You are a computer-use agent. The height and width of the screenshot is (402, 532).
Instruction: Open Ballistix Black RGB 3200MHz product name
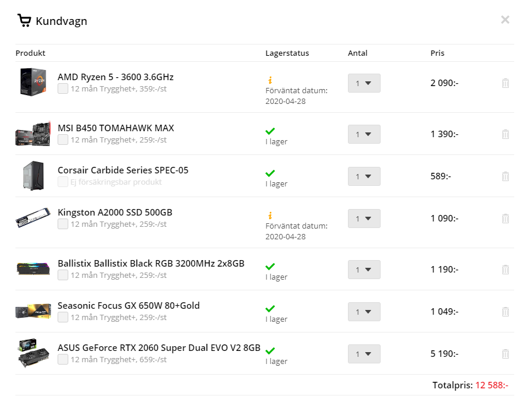tap(151, 264)
